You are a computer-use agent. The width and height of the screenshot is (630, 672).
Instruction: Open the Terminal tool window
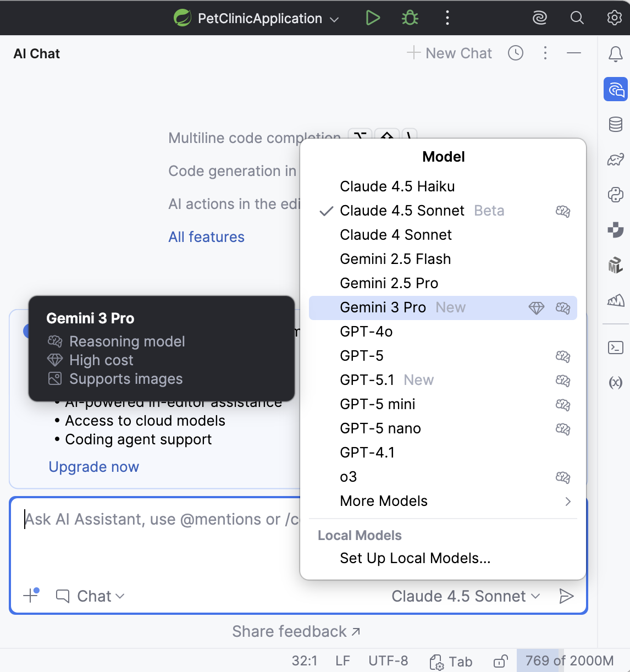click(x=615, y=346)
